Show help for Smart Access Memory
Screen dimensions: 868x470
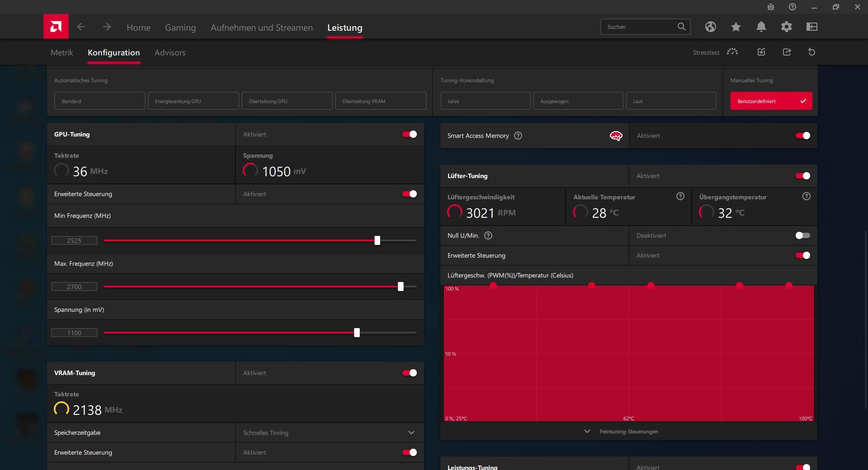tap(518, 136)
